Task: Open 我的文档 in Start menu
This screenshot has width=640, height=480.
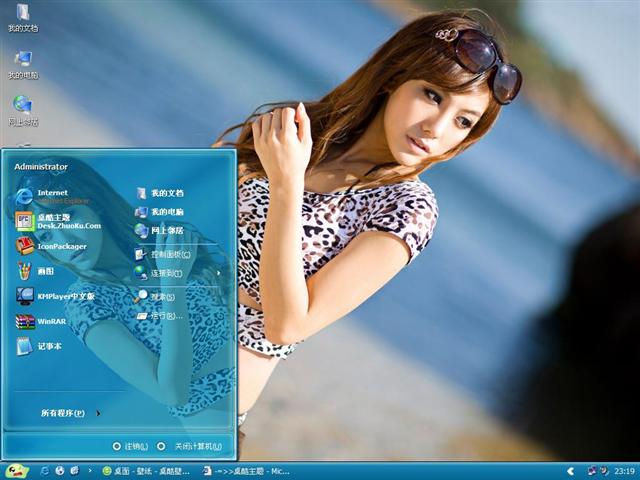Action: tap(160, 193)
